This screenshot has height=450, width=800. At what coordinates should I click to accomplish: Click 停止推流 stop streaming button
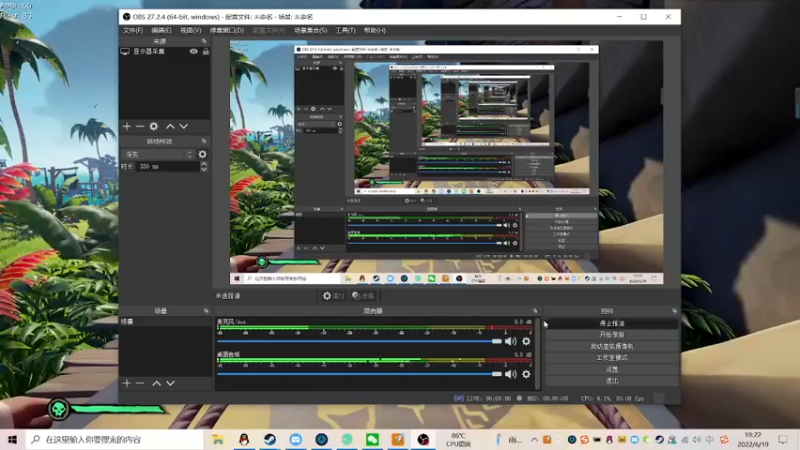[x=612, y=323]
